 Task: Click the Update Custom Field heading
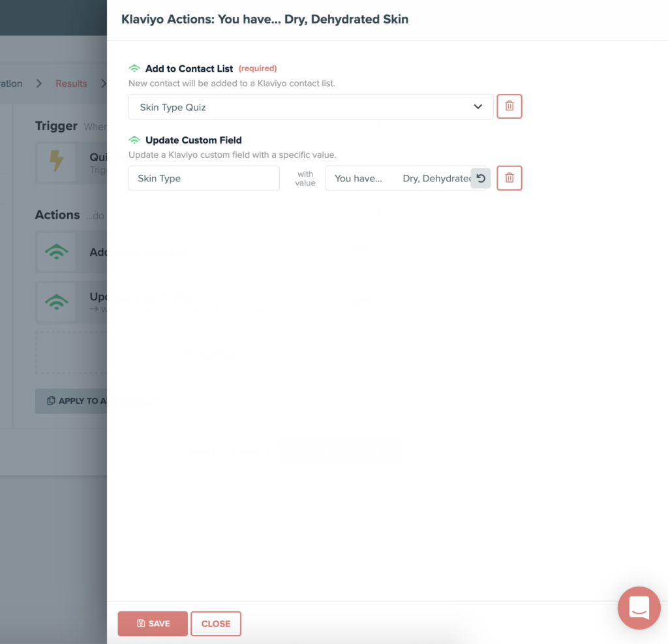(193, 140)
